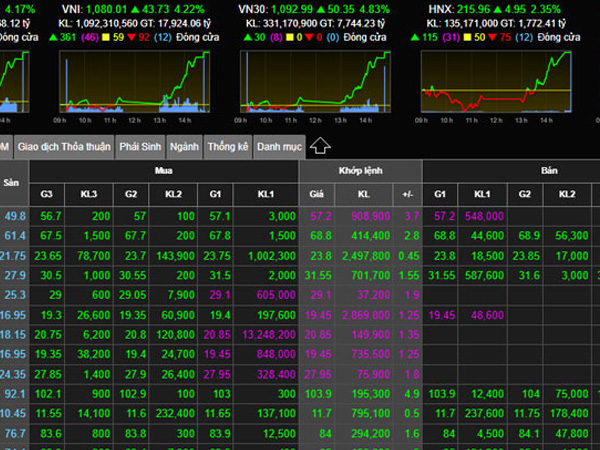Select the 13,248,200 volume cell in KL1
This screenshot has height=450, width=600.
(x=268, y=334)
